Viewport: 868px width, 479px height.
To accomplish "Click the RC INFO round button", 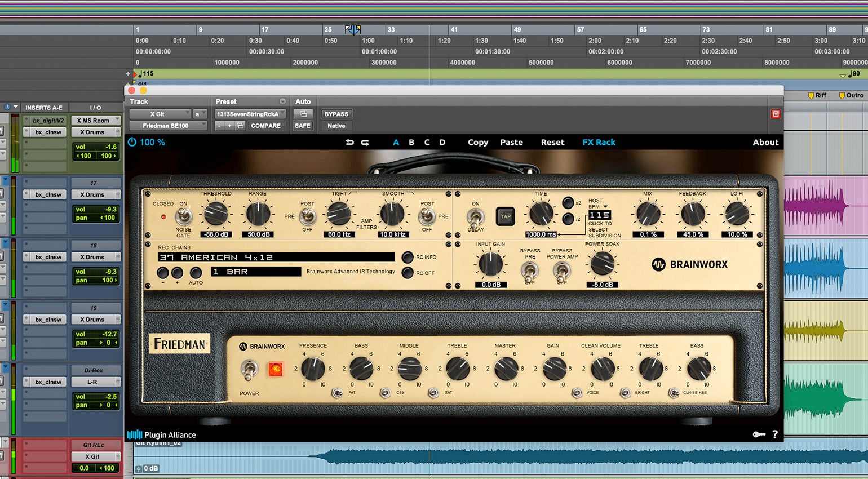I will [408, 257].
